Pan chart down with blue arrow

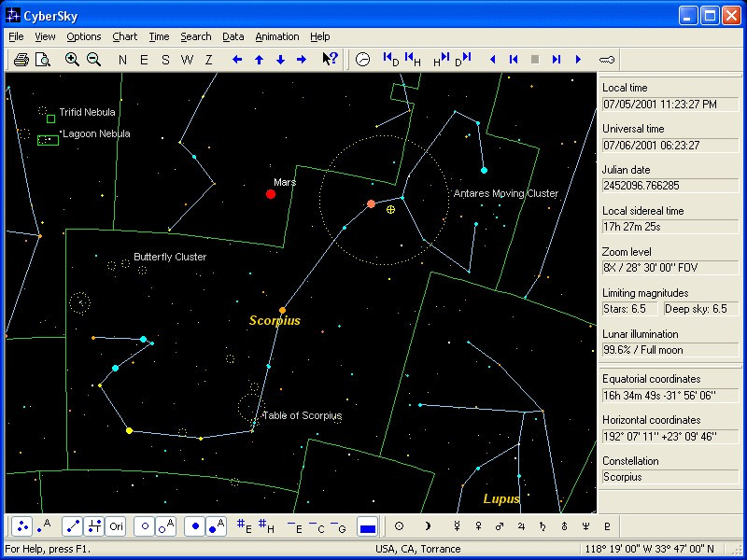(x=281, y=60)
